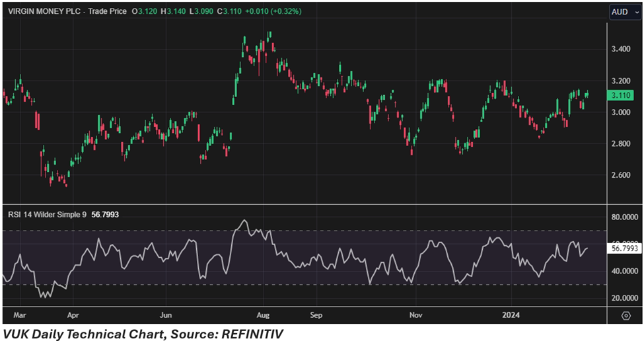Click the 3.200 price axis label
Screen dimensions: 644x341
tap(621, 81)
